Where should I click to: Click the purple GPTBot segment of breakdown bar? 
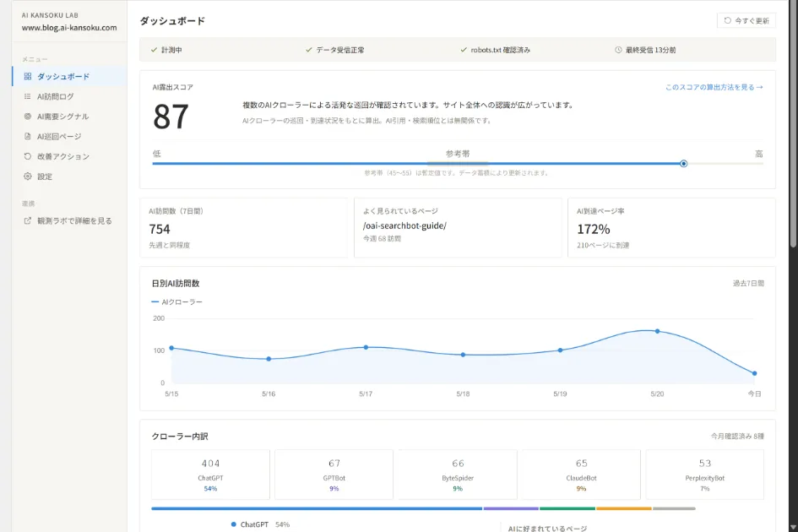pyautogui.click(x=511, y=508)
